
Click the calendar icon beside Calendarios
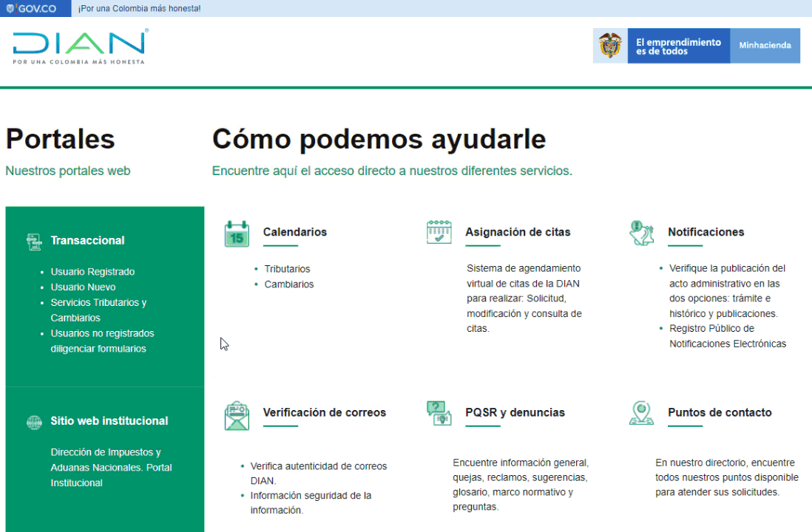pyautogui.click(x=237, y=233)
